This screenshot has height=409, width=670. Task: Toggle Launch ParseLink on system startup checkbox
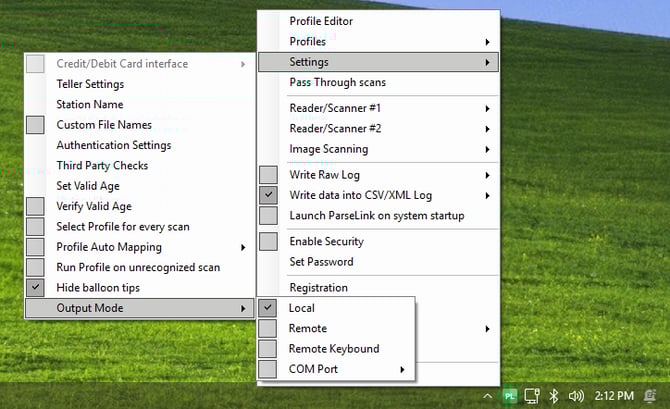pos(268,215)
